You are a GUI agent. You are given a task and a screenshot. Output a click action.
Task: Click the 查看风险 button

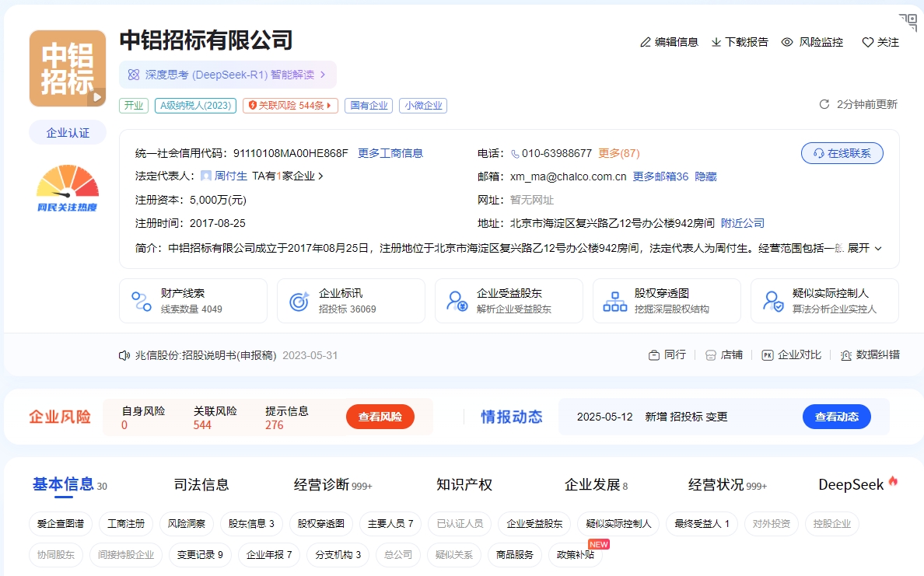pos(380,417)
